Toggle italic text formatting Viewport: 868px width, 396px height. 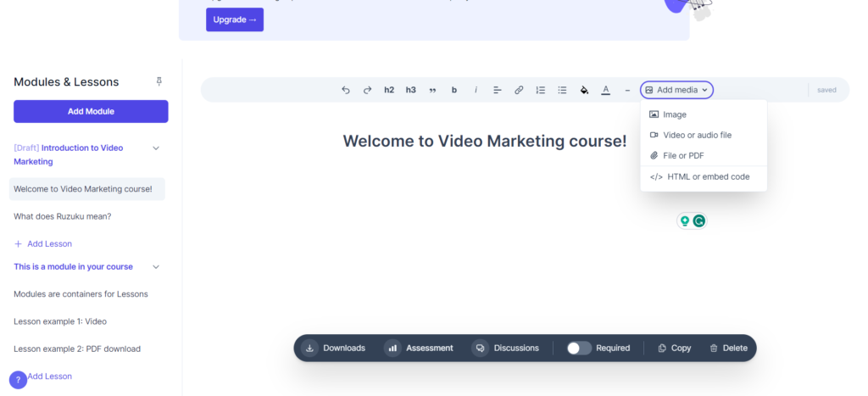tap(476, 90)
